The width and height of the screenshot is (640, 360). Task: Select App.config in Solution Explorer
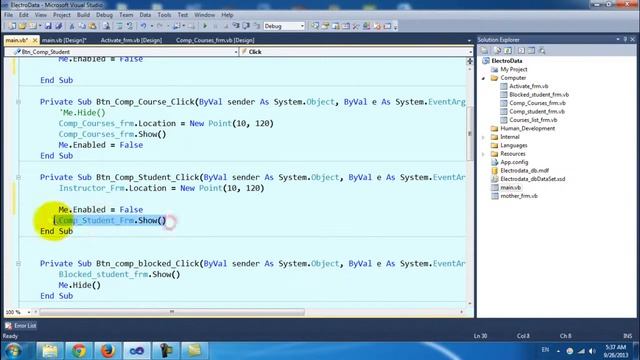514,162
